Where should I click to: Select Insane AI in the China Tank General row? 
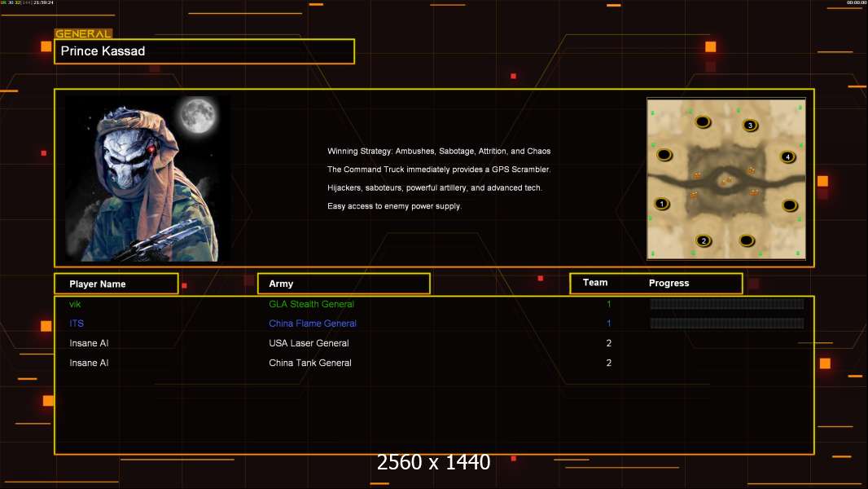point(89,363)
